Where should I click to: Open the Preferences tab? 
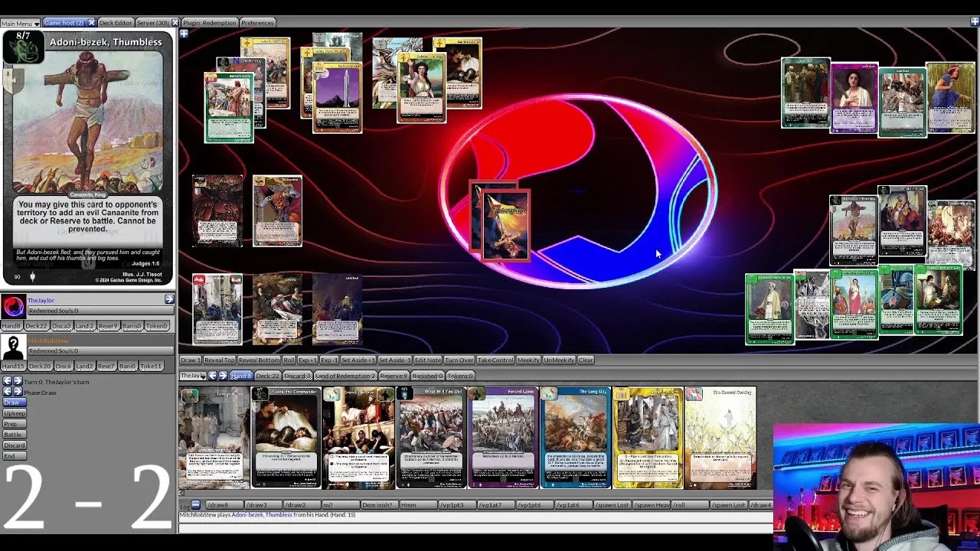257,23
